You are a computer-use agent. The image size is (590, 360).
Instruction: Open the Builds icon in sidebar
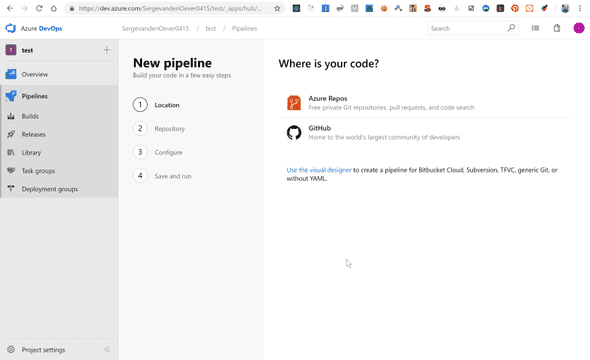coord(11,116)
